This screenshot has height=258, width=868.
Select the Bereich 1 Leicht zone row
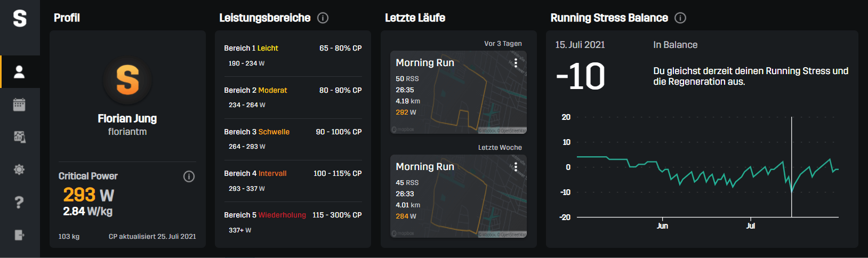click(293, 55)
